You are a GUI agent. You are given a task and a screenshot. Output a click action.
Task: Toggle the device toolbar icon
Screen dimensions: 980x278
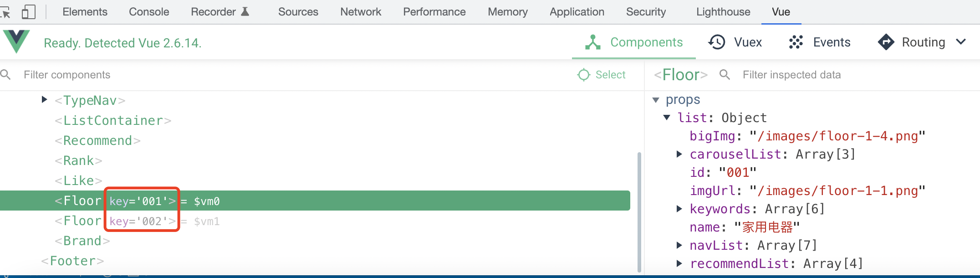[28, 12]
